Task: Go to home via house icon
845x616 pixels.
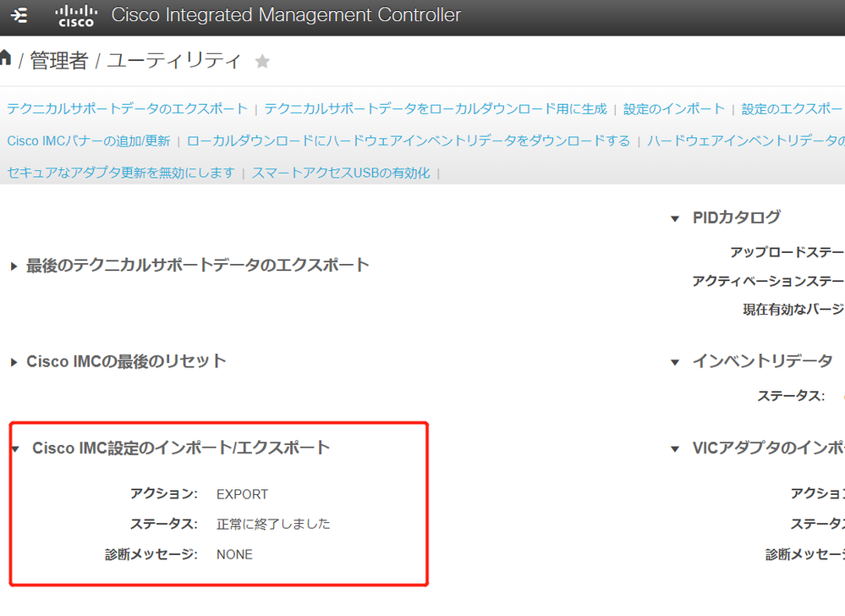Action: tap(5, 58)
